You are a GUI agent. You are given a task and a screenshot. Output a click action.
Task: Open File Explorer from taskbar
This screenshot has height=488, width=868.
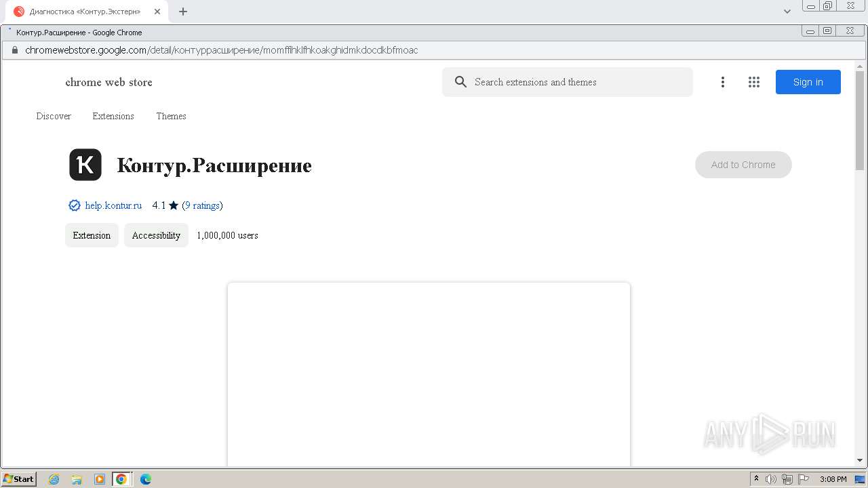pos(77,479)
